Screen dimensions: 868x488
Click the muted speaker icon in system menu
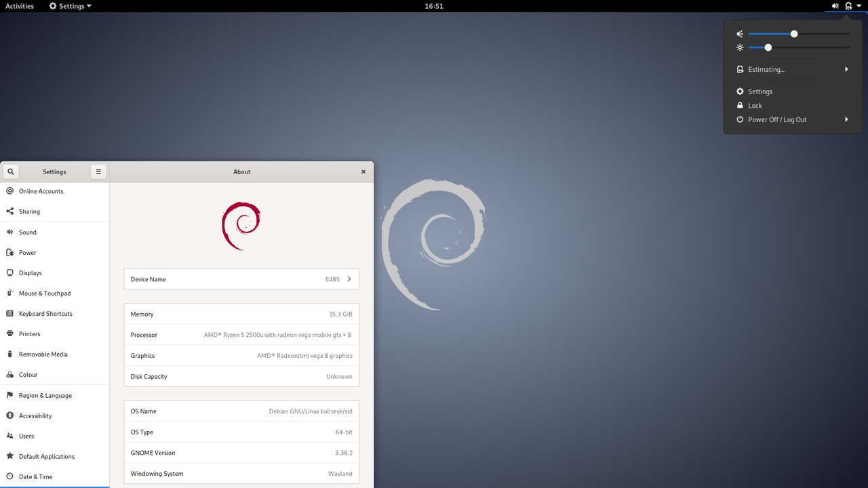(740, 34)
